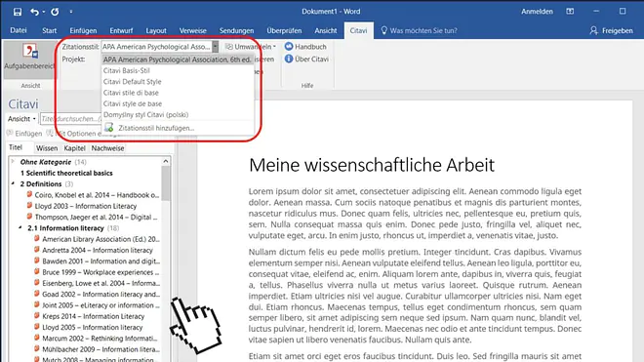Select the Citavi ribbon tab
The image size is (644, 362).
(358, 30)
